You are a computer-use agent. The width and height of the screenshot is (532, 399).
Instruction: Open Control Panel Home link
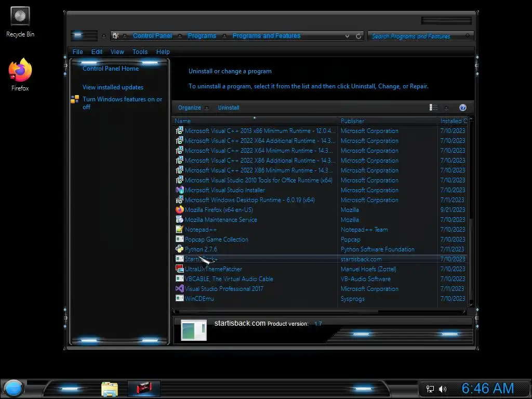tap(111, 69)
